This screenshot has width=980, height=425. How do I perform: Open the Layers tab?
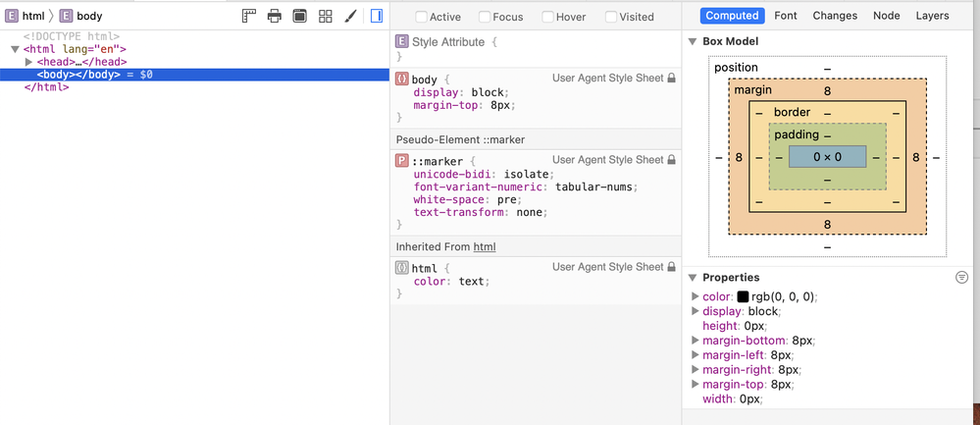(x=932, y=16)
